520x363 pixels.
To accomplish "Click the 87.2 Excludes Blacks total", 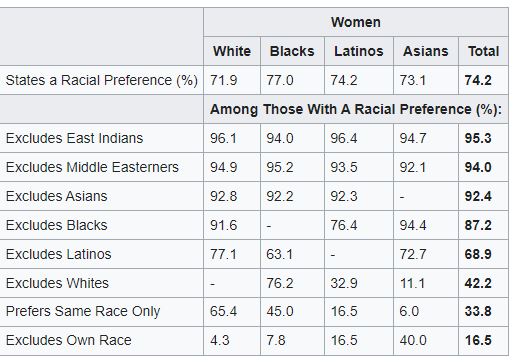I will click(x=478, y=225).
